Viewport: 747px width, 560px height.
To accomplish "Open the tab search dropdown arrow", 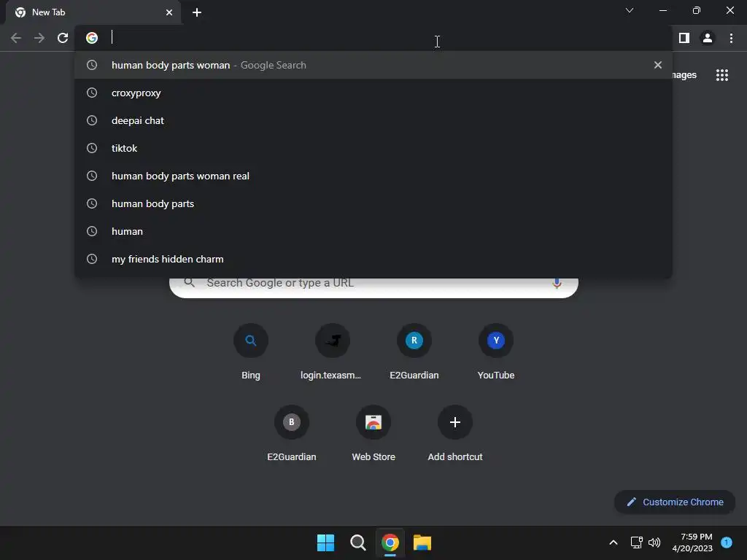I will (630, 10).
